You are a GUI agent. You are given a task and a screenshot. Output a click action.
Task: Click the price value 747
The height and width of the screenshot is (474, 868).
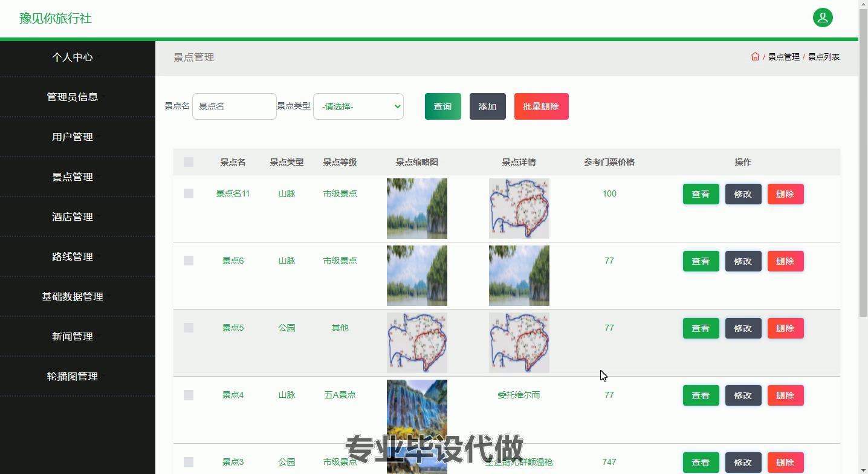[609, 462]
